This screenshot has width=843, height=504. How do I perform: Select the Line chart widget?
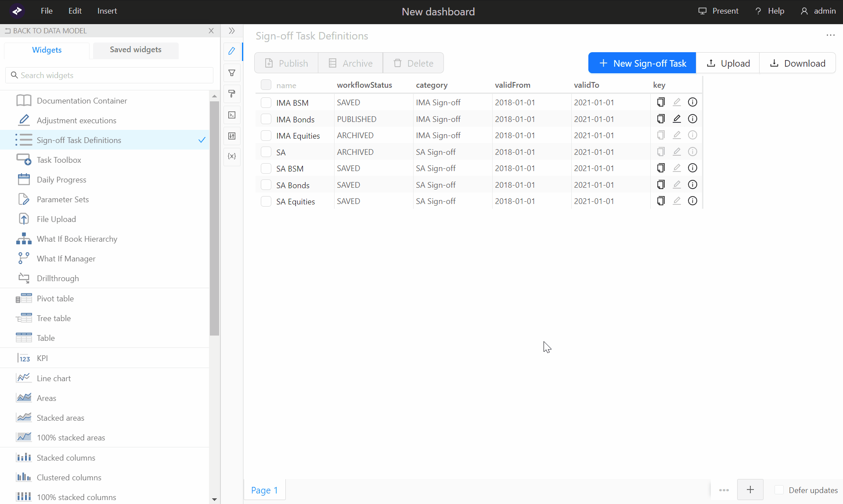pyautogui.click(x=104, y=378)
